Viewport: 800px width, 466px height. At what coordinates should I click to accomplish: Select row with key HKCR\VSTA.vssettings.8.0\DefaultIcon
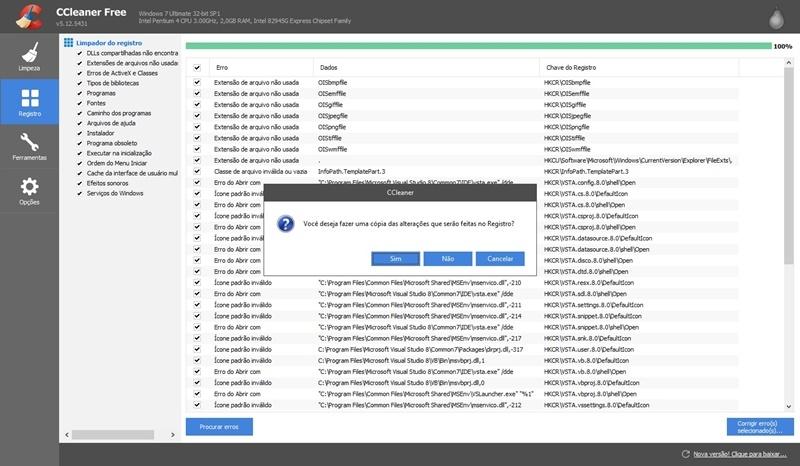[x=462, y=405]
